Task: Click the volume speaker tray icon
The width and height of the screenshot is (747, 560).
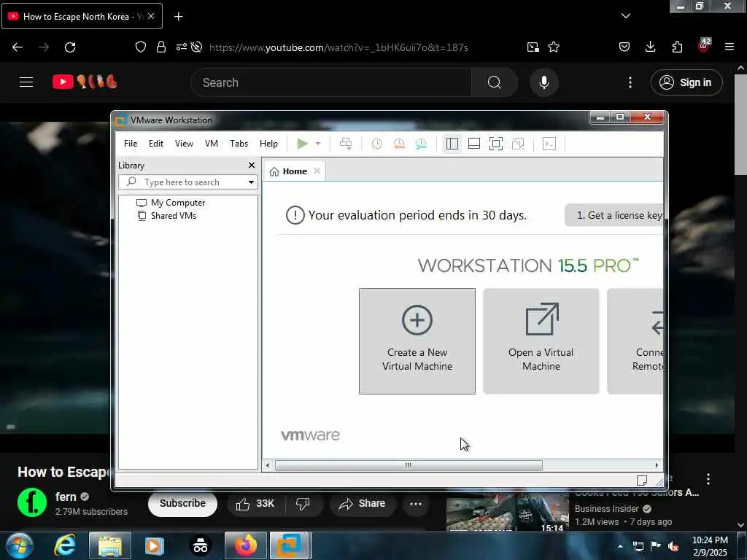Action: point(673,547)
